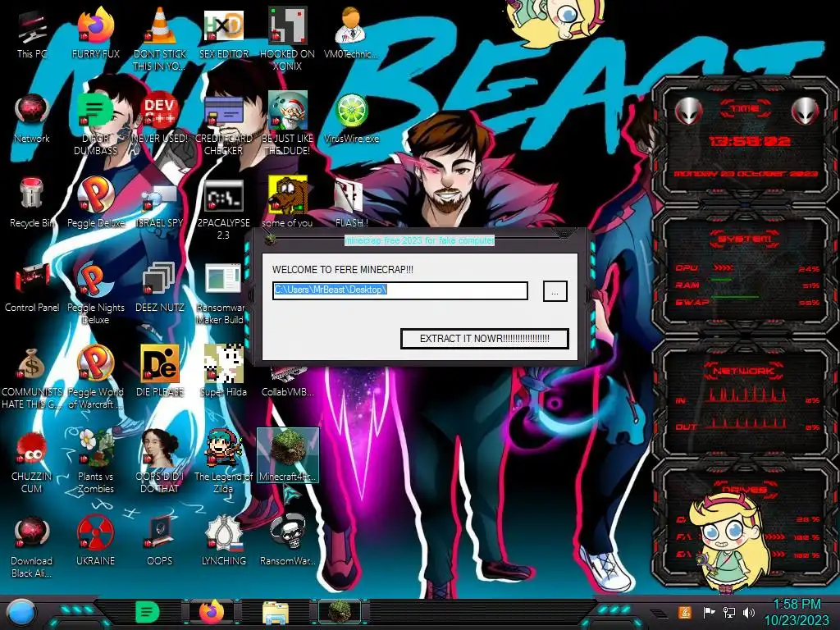Open File Explorer from the taskbar
This screenshot has width=840, height=630.
coord(276,612)
